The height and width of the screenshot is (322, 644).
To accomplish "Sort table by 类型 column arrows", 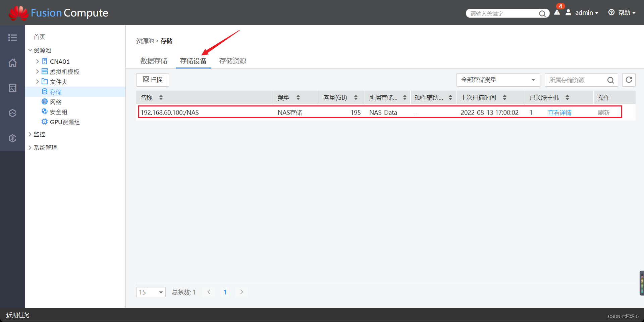I will tap(298, 97).
